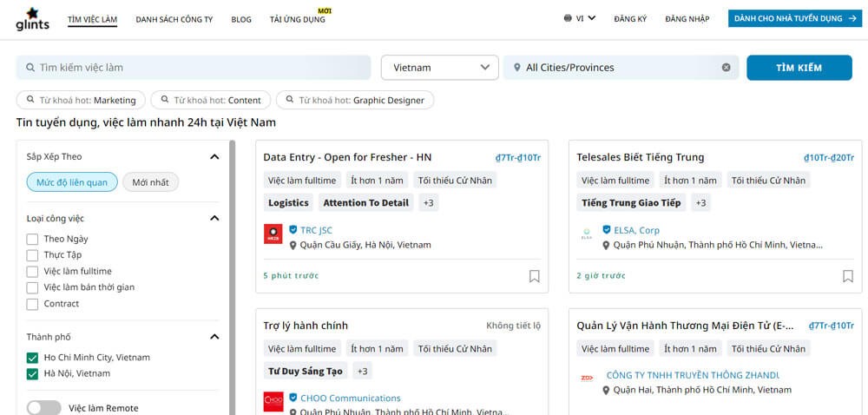
Task: Expand +3 skills on Telesales card
Action: pos(700,202)
